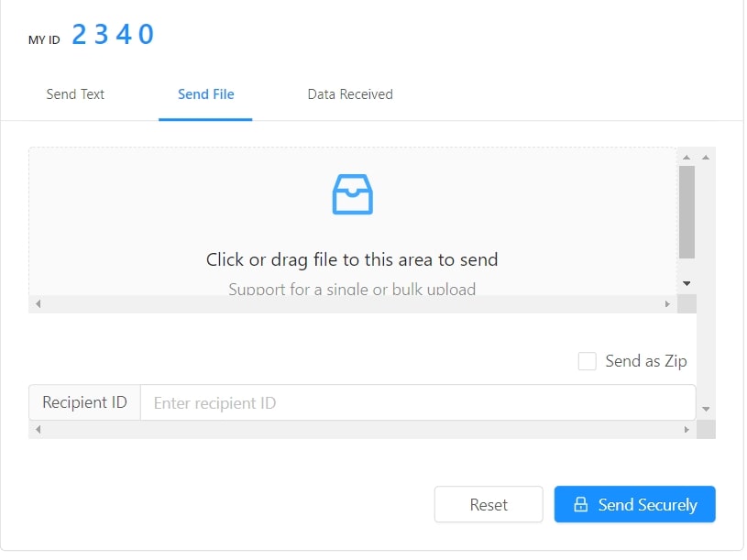747x560 pixels.
Task: Switch to the Send Text tab
Action: (x=75, y=94)
